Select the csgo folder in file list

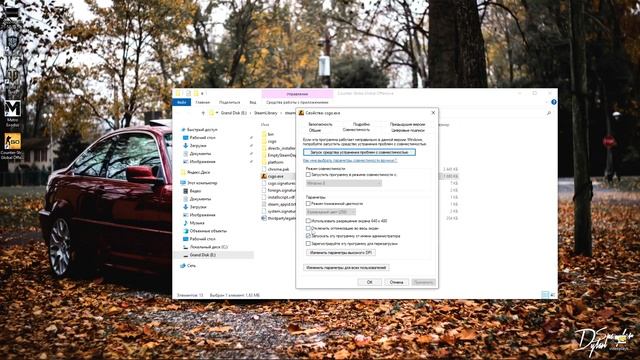coord(269,141)
